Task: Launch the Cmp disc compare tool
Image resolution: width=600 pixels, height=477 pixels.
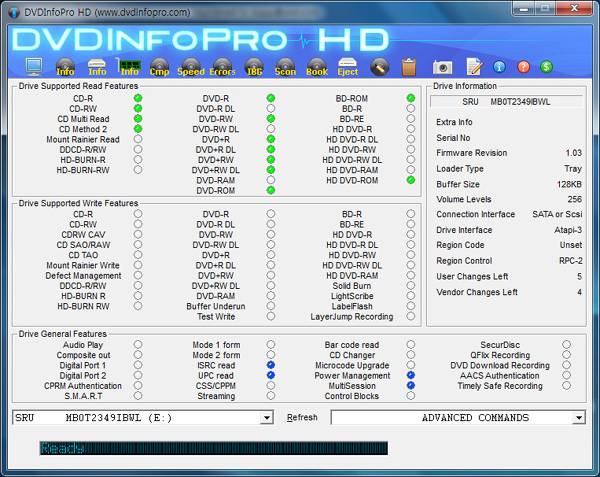Action: click(x=160, y=67)
